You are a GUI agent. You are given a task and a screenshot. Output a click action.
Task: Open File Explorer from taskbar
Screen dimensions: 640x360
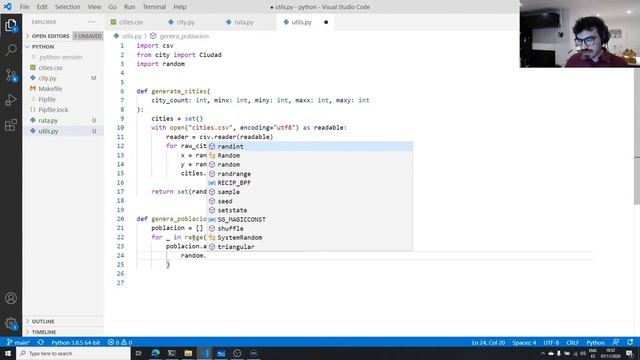pos(188,353)
